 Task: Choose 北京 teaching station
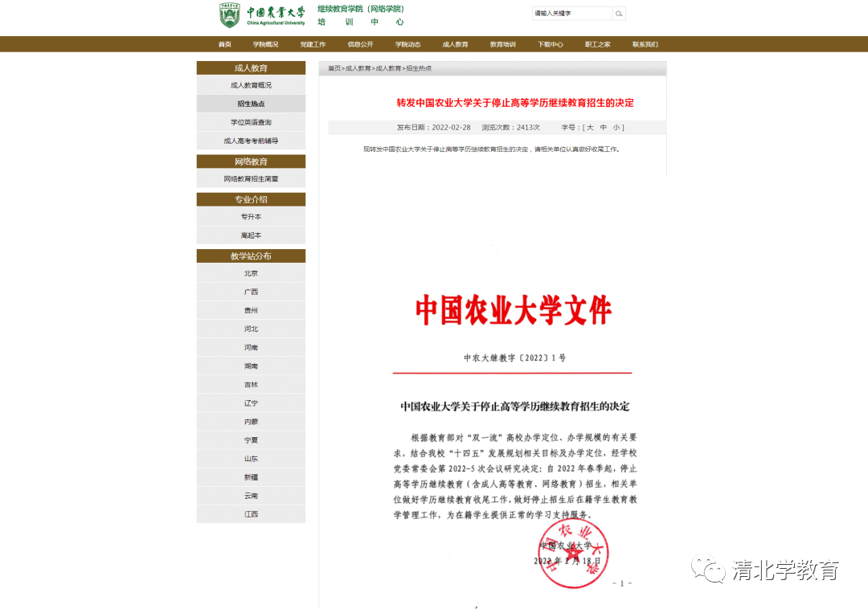pos(251,273)
